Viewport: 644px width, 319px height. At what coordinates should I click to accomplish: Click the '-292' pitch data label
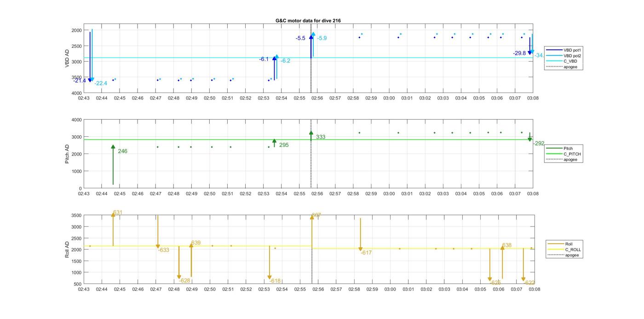point(539,144)
